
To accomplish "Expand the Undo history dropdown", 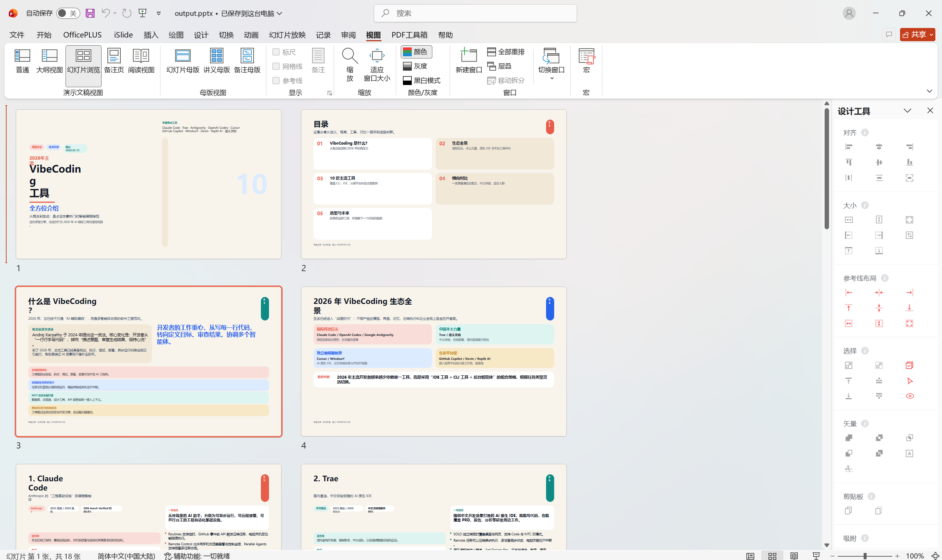I will tap(115, 13).
